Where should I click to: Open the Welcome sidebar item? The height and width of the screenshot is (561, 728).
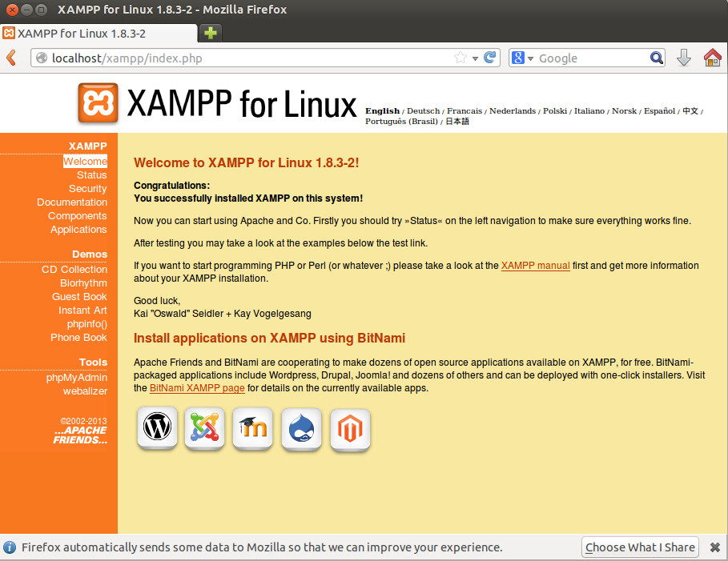coord(86,161)
